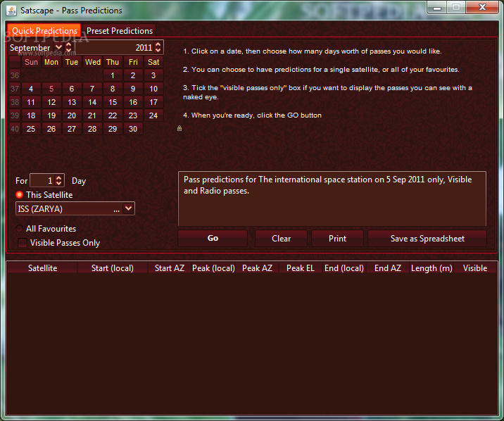Open the ISS (ZARYA) satellite dropdown
504x421 pixels.
pos(128,208)
